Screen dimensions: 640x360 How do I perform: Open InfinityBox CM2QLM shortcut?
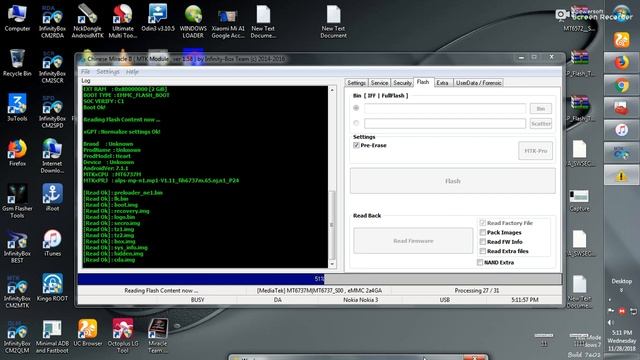(17, 336)
